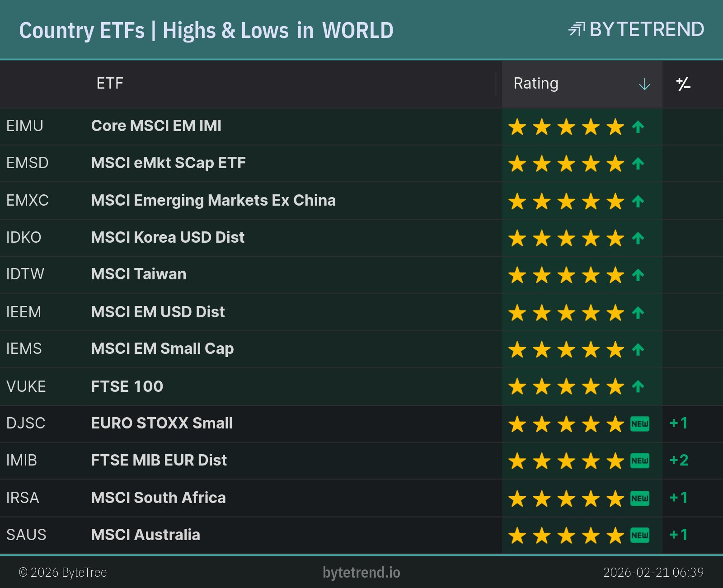Click the first star in EIMU row
The height and width of the screenshot is (588, 723).
pyautogui.click(x=517, y=127)
